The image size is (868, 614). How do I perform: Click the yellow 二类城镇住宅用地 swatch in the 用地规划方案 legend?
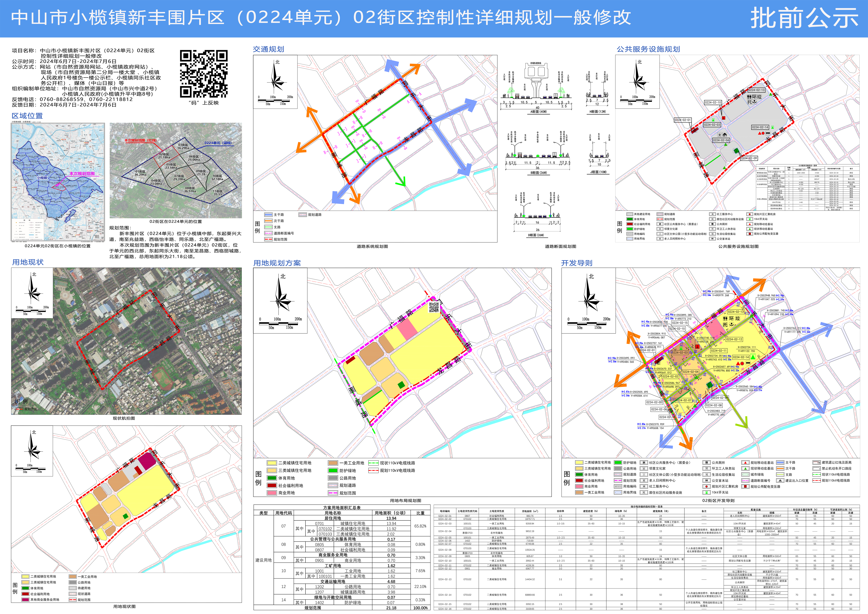(272, 463)
